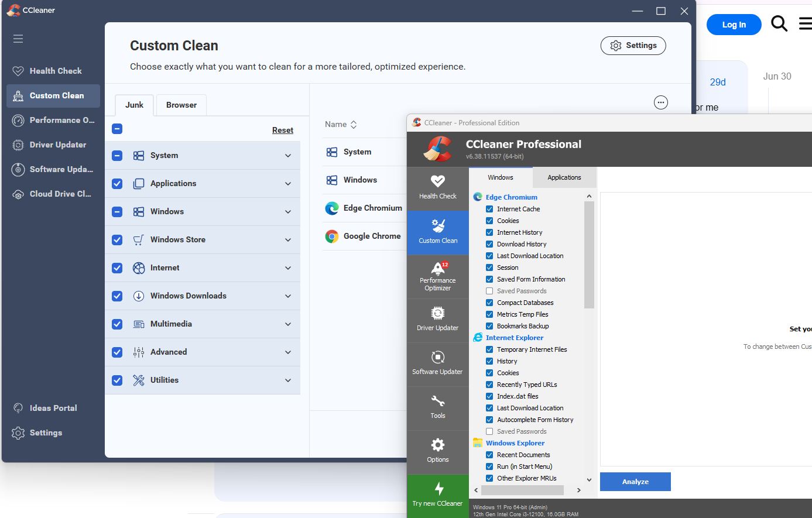The width and height of the screenshot is (812, 518).
Task: Uncheck the Windows Store category checkbox
Action: point(117,240)
